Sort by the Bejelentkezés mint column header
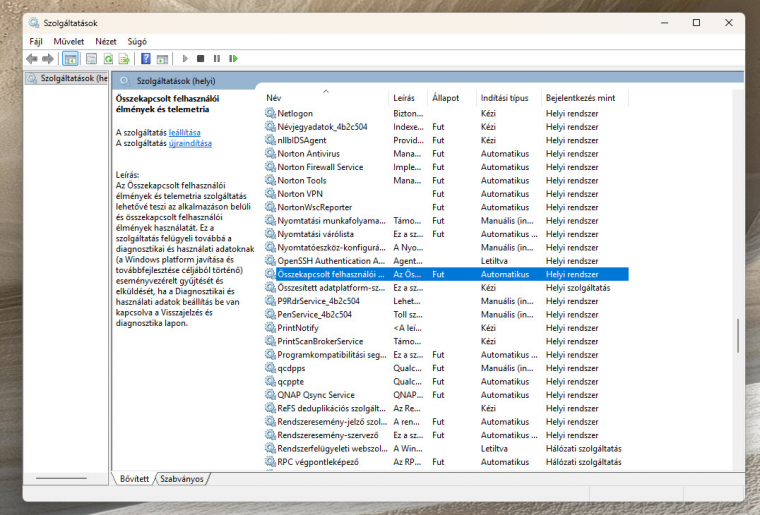 pyautogui.click(x=585, y=98)
